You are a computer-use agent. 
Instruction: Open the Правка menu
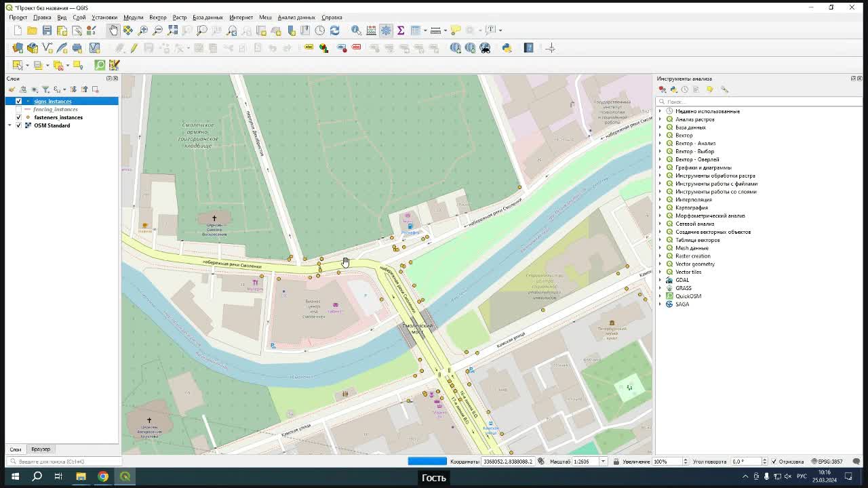click(x=42, y=17)
